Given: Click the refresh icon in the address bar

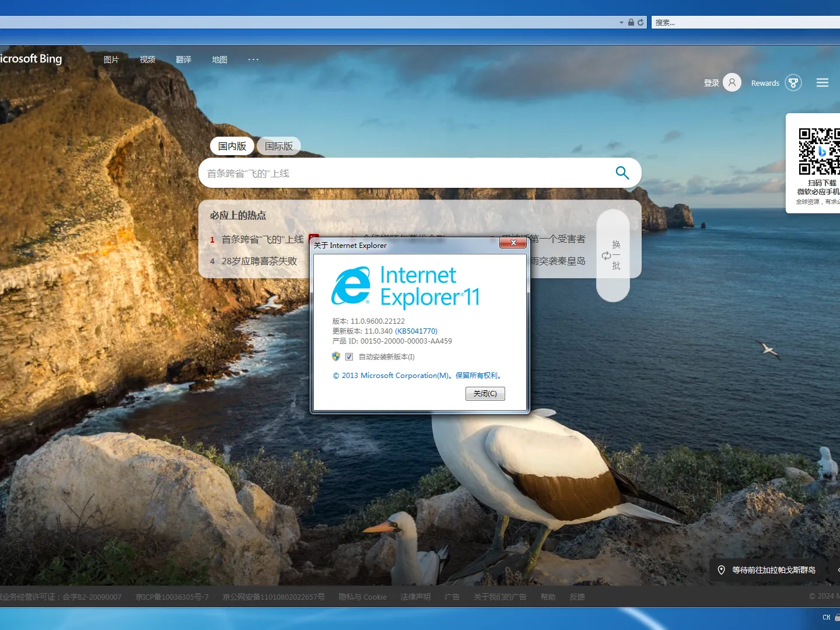Looking at the screenshot, I should (640, 22).
